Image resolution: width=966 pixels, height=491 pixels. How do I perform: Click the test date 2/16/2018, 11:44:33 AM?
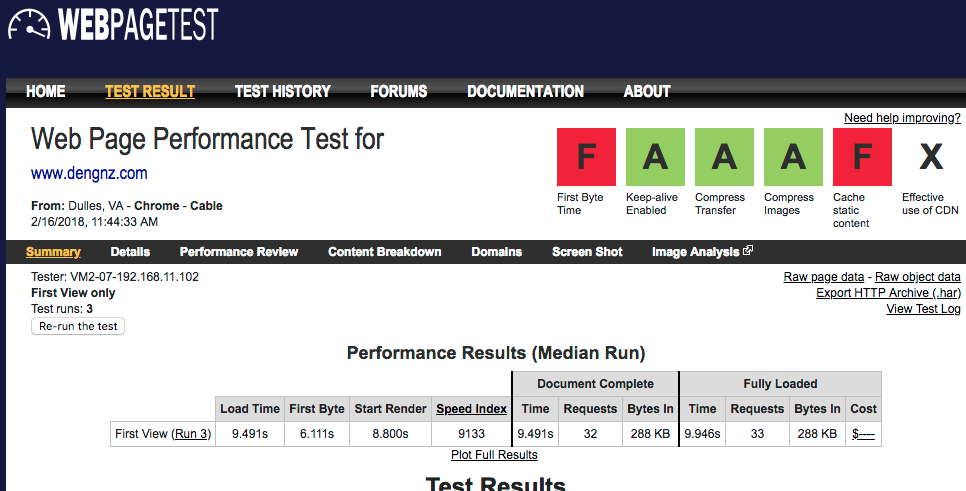pos(94,222)
